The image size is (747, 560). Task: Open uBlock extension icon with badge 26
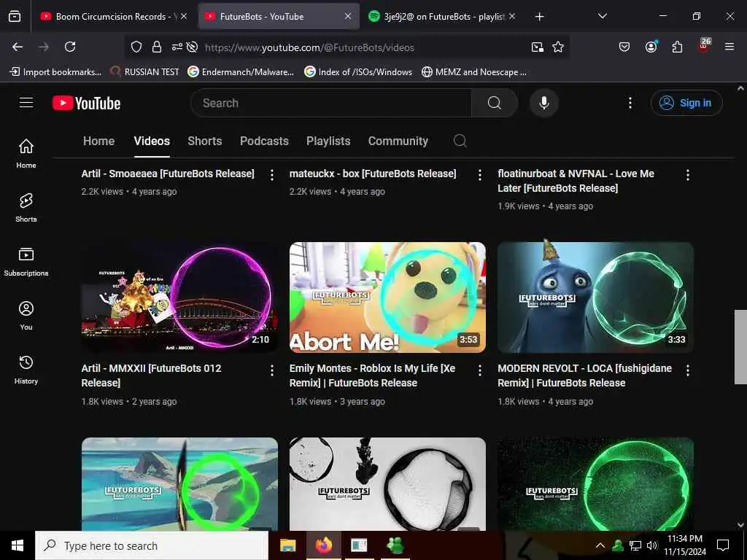coord(704,45)
